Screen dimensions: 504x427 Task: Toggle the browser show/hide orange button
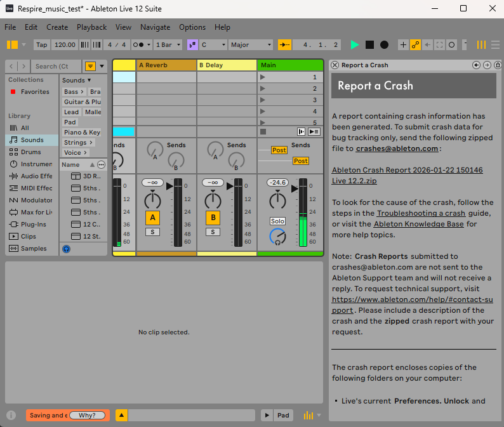click(13, 44)
